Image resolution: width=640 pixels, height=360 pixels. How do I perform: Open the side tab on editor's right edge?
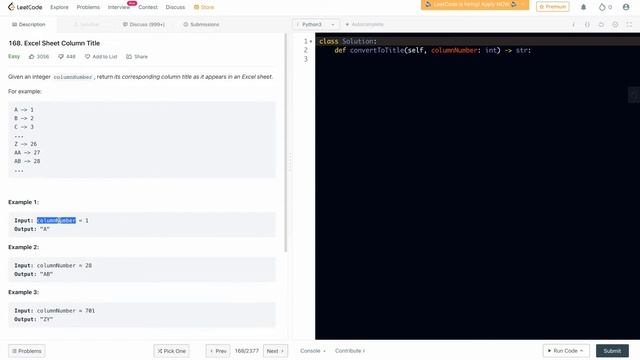[634, 95]
